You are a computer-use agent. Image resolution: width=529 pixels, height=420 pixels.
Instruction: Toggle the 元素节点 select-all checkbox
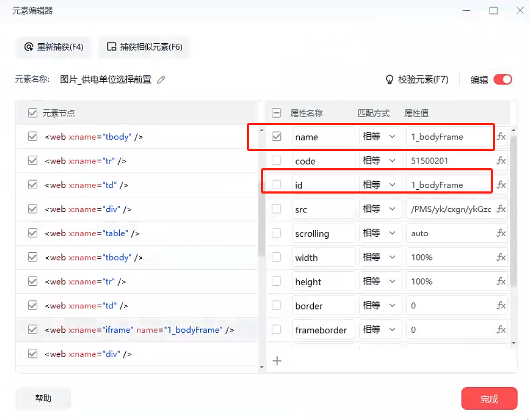point(32,113)
